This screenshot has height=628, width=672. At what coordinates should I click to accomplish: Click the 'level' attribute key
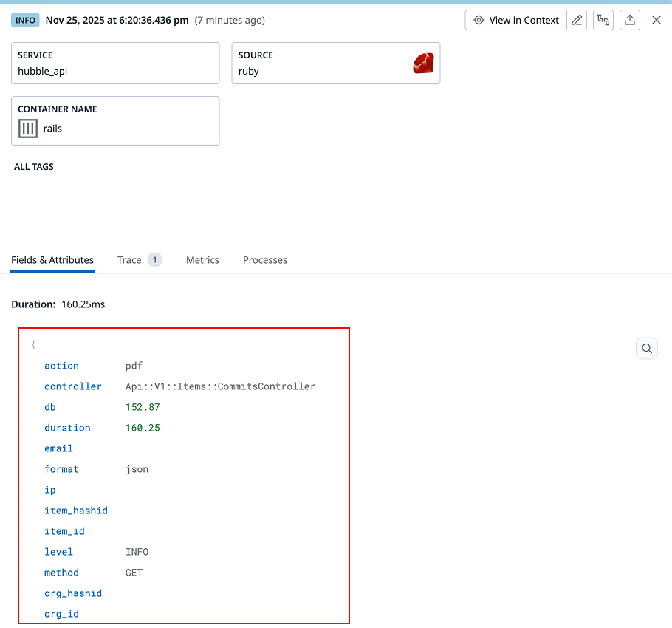click(59, 552)
